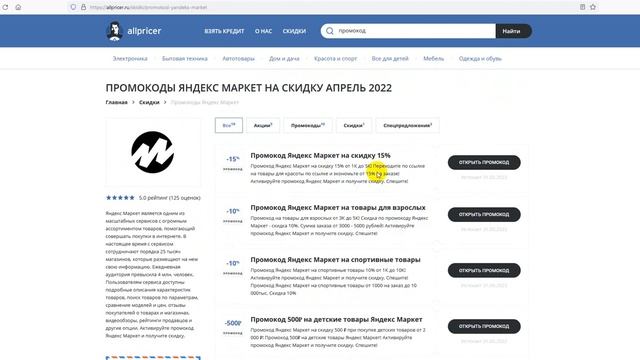The height and width of the screenshot is (360, 640).
Task: Go to "Скидки" breadcrumb link
Action: click(x=149, y=102)
